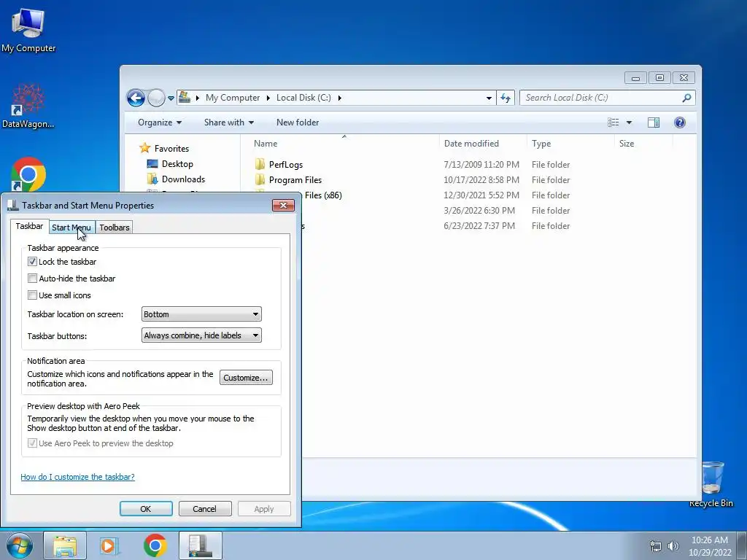Viewport: 747px width, 560px height.
Task: Click the volume speaker tray icon
Action: (673, 545)
